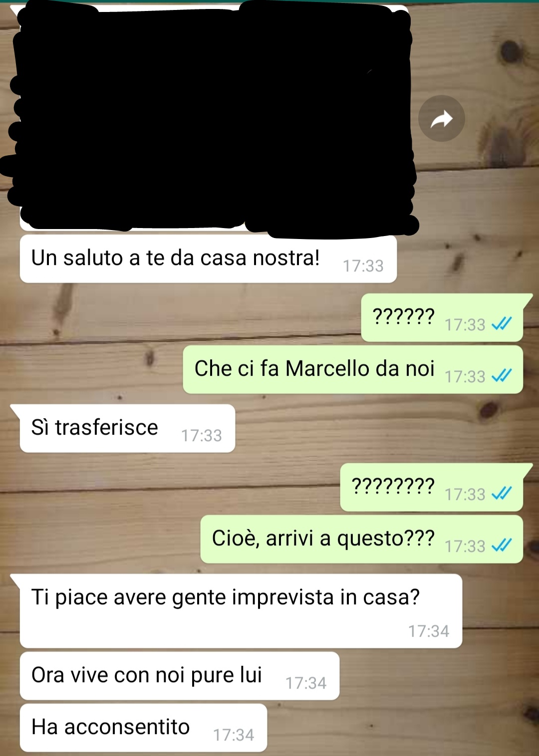Viewport: 539px width, 756px height.
Task: Tap 17:33 timestamp on 'Sì trasferisce' message
Action: pos(202,436)
